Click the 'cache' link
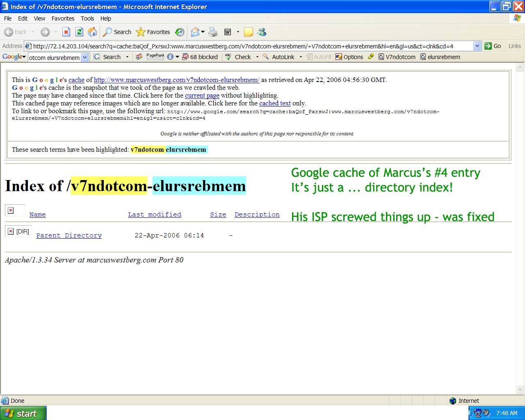The height and width of the screenshot is (420, 525). click(x=76, y=80)
